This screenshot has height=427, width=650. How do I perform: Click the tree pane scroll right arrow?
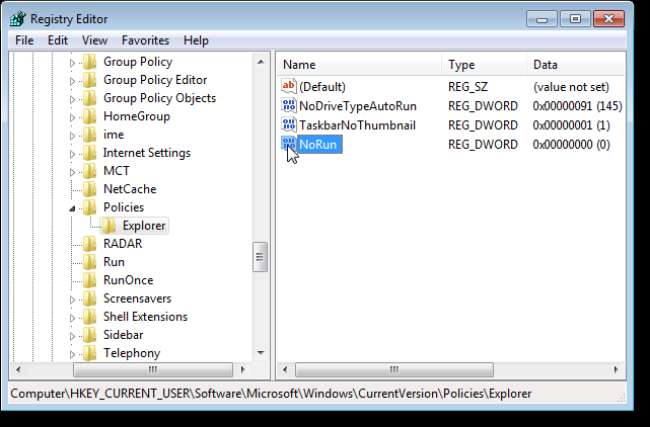pyautogui.click(x=243, y=369)
